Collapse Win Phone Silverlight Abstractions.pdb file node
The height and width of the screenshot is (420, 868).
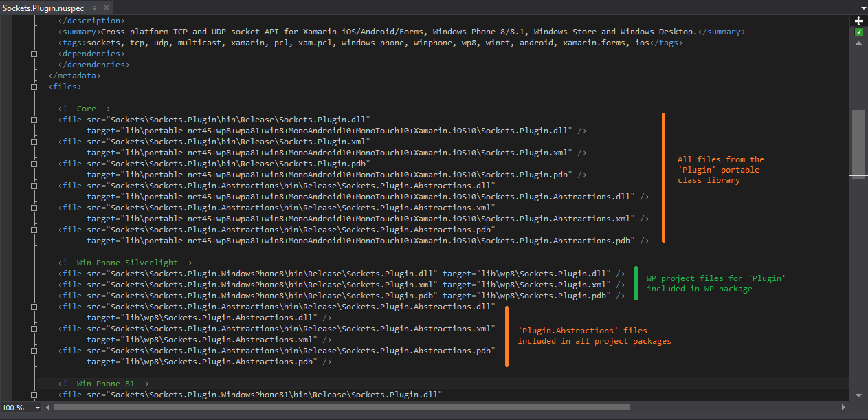click(x=34, y=351)
